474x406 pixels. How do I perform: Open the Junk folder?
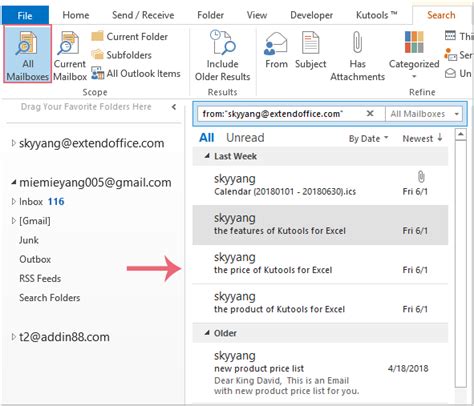click(29, 240)
